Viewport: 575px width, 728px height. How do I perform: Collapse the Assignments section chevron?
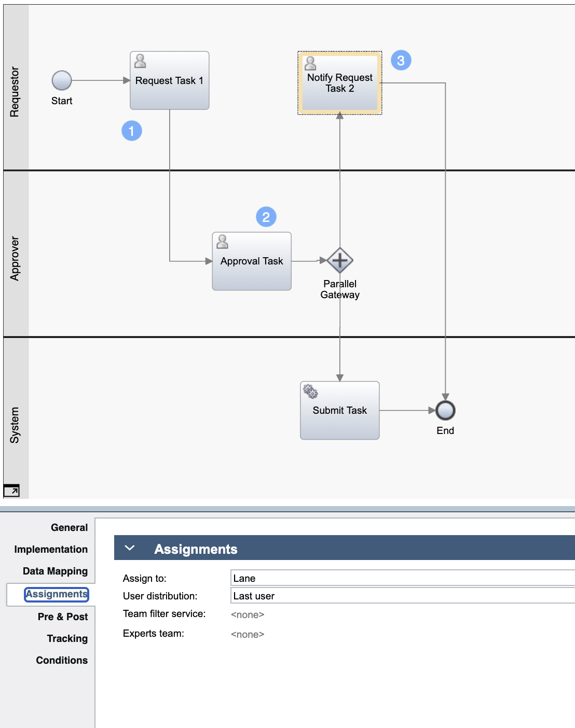click(x=129, y=548)
